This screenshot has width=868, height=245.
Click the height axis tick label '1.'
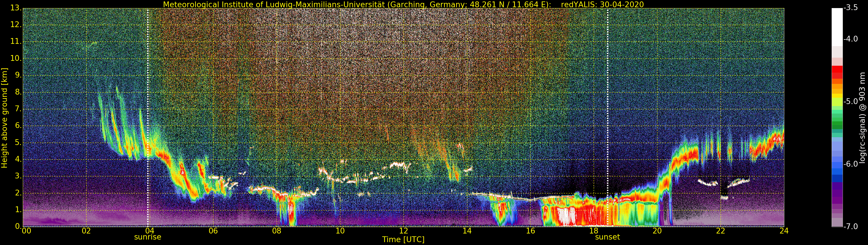tap(18, 210)
